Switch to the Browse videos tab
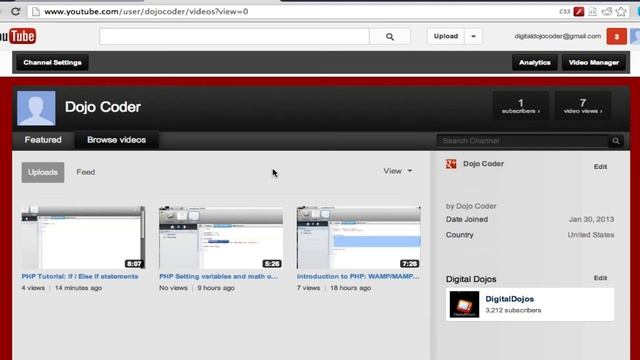640x360 pixels. (116, 140)
